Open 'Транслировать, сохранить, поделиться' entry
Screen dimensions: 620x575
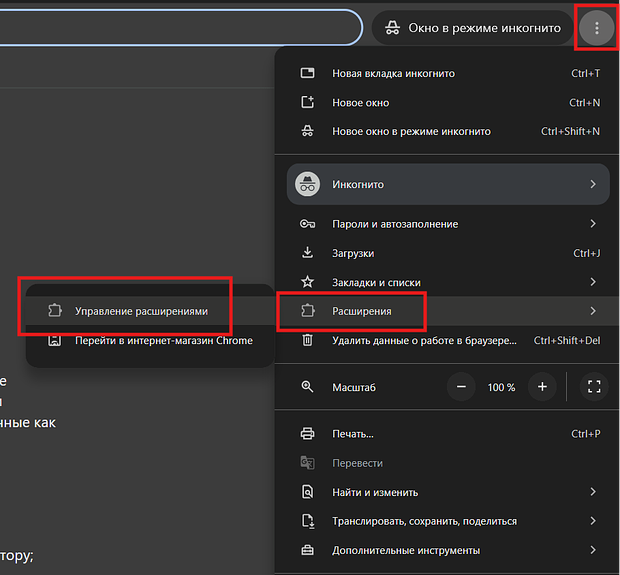click(447, 521)
